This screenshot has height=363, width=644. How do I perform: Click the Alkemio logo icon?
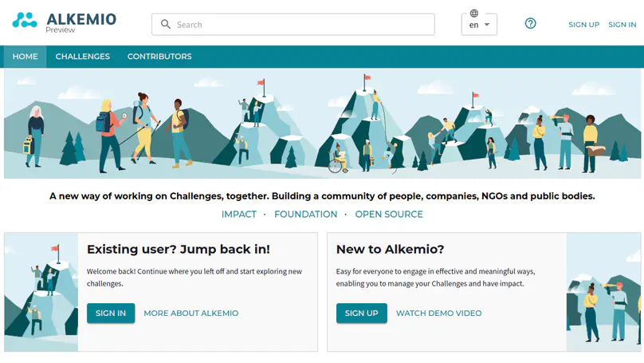coord(24,20)
